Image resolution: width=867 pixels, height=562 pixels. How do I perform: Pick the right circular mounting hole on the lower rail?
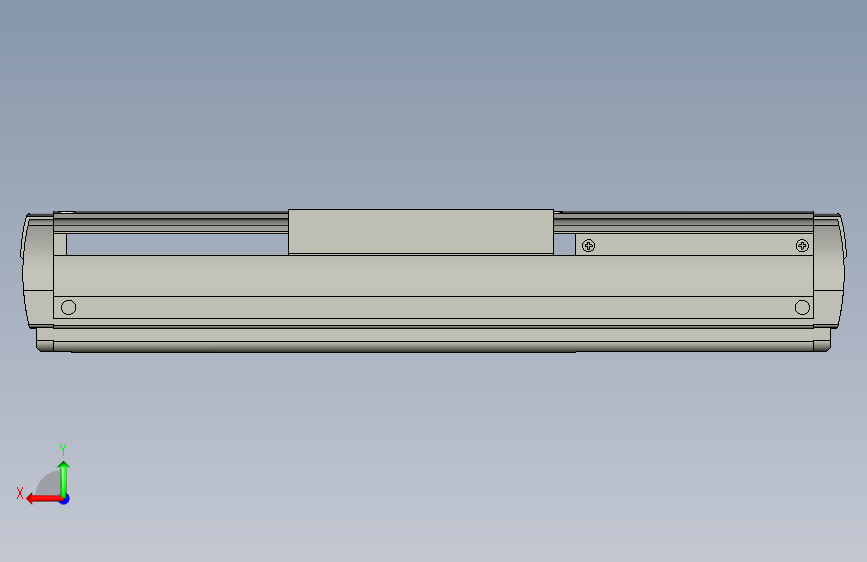click(x=802, y=308)
